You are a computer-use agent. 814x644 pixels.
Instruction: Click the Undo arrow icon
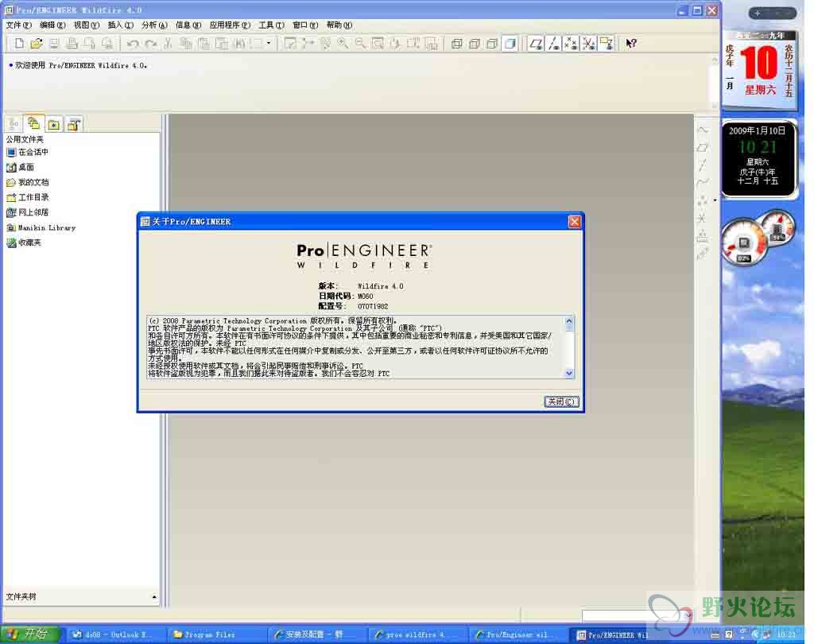coord(133,44)
